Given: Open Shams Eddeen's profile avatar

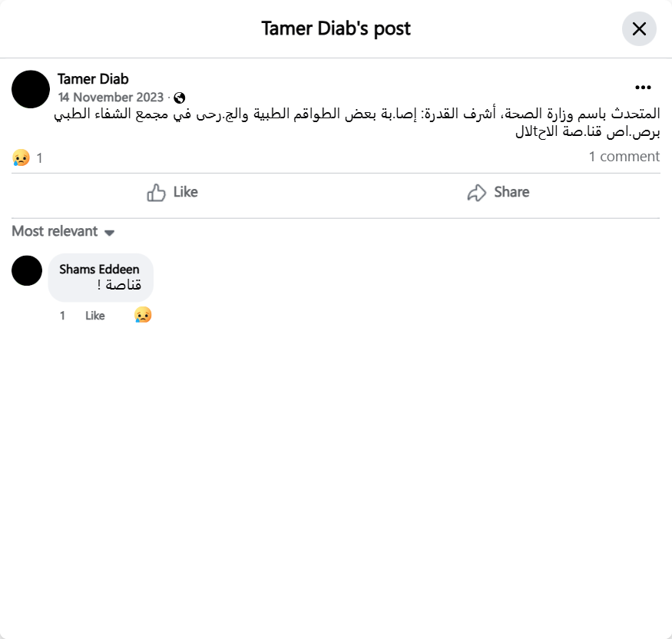Looking at the screenshot, I should point(27,270).
